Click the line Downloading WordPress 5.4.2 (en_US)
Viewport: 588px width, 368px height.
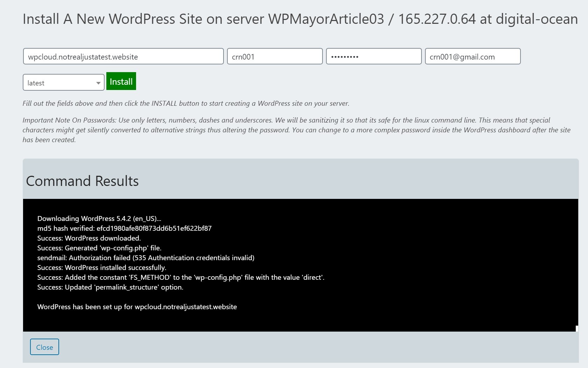[99, 218]
